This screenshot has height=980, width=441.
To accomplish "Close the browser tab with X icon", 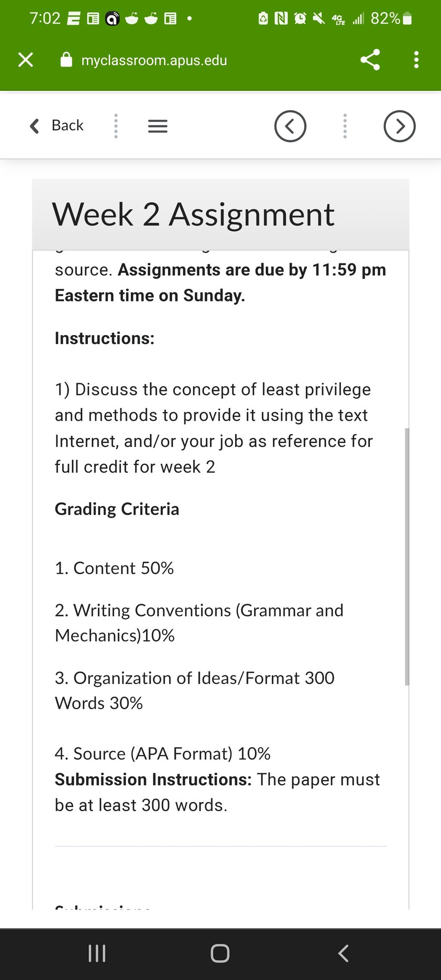I will pos(26,60).
